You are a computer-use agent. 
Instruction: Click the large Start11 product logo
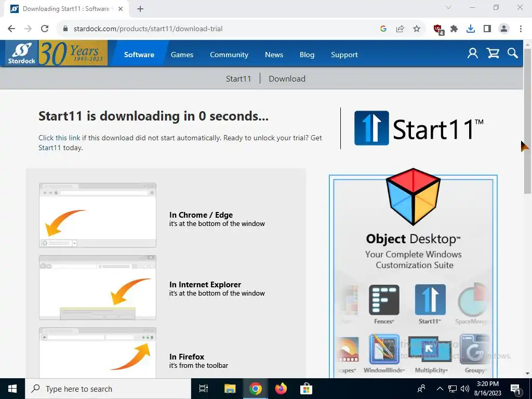[x=419, y=128]
